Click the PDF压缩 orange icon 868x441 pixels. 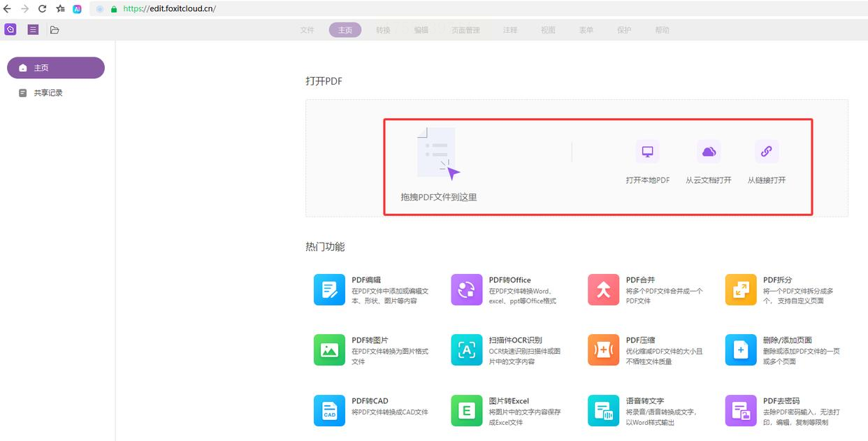603,350
